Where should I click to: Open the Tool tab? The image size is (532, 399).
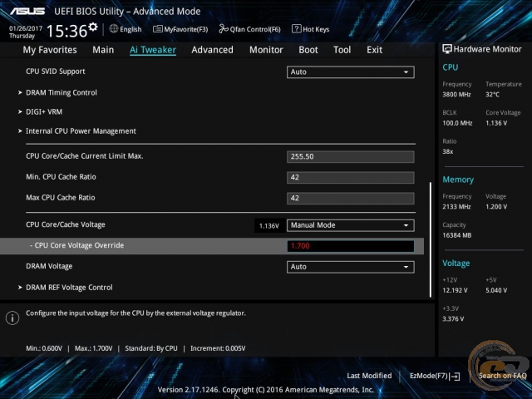tap(342, 50)
